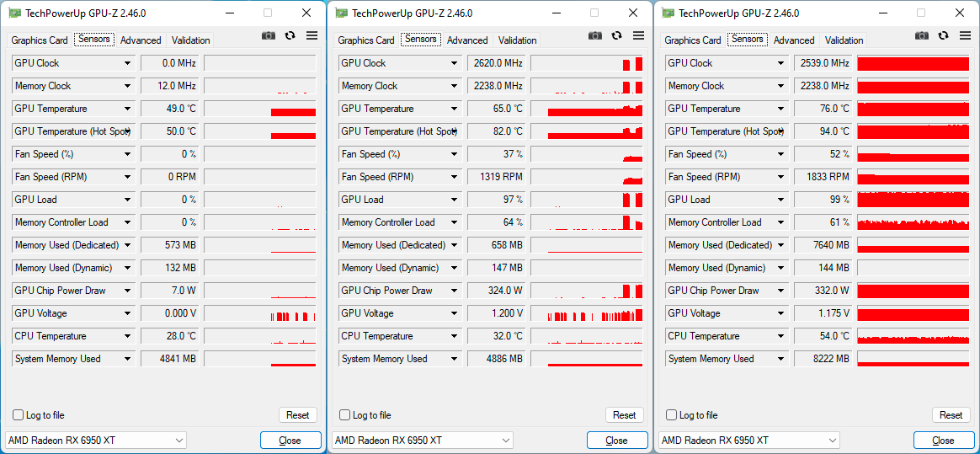The width and height of the screenshot is (980, 454).
Task: Click the GPU-Z title bar app icon in middle window
Action: pos(342,13)
